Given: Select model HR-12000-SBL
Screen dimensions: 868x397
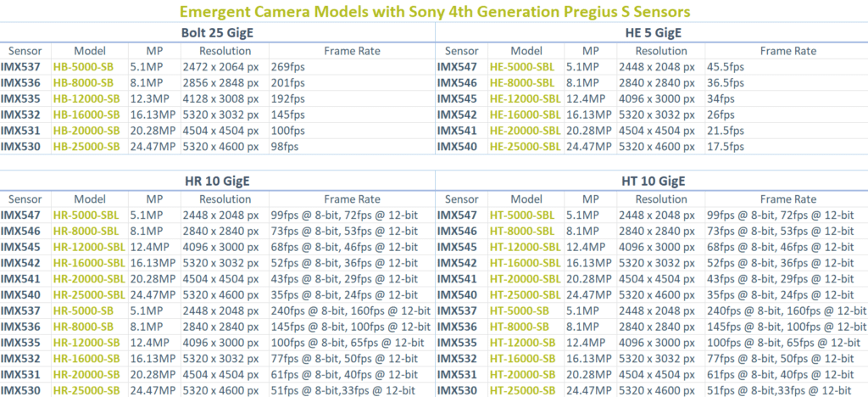Looking at the screenshot, I should click(89, 247).
